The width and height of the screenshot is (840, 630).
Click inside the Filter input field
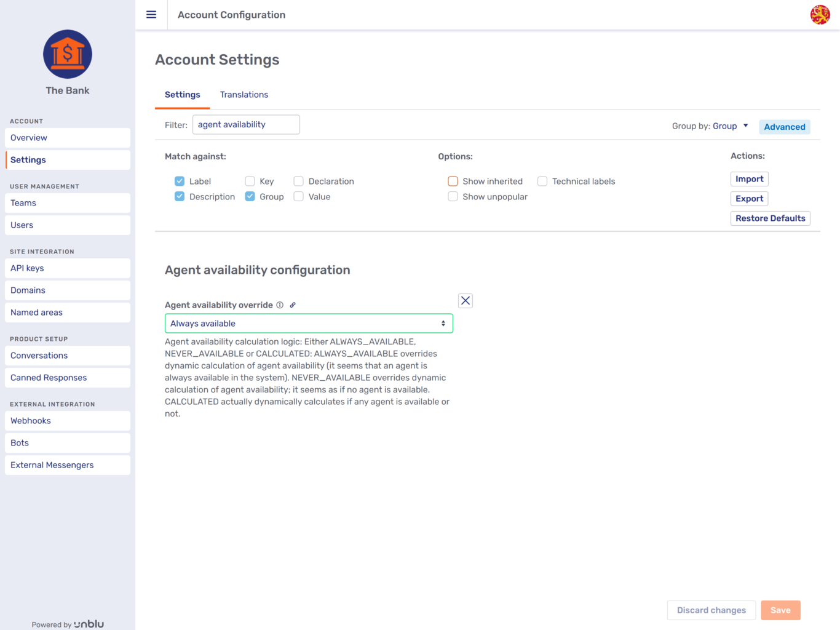[x=245, y=124]
